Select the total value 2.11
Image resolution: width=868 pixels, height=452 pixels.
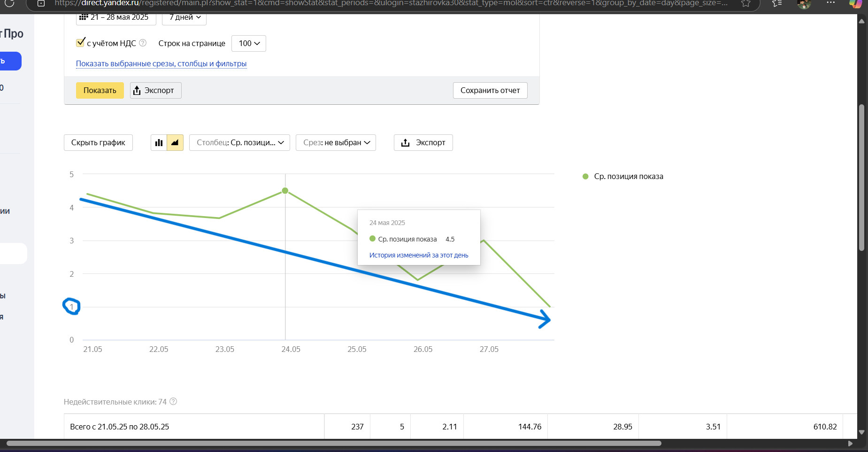pos(449,427)
